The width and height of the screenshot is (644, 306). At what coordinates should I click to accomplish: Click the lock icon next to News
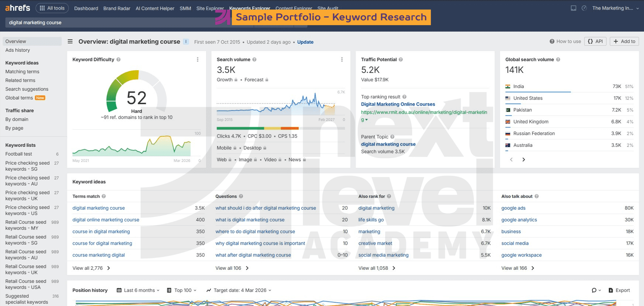(x=304, y=160)
